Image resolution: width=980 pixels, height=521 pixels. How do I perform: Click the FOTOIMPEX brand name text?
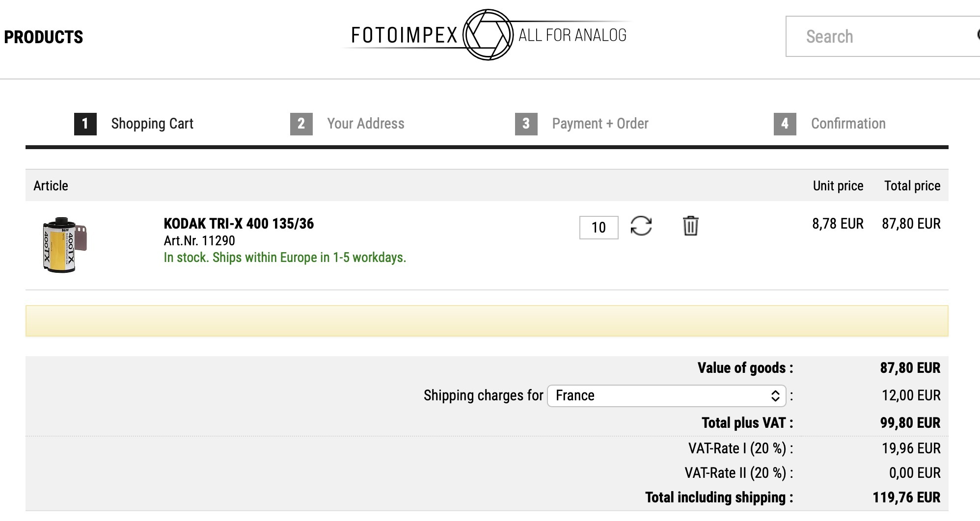click(404, 35)
